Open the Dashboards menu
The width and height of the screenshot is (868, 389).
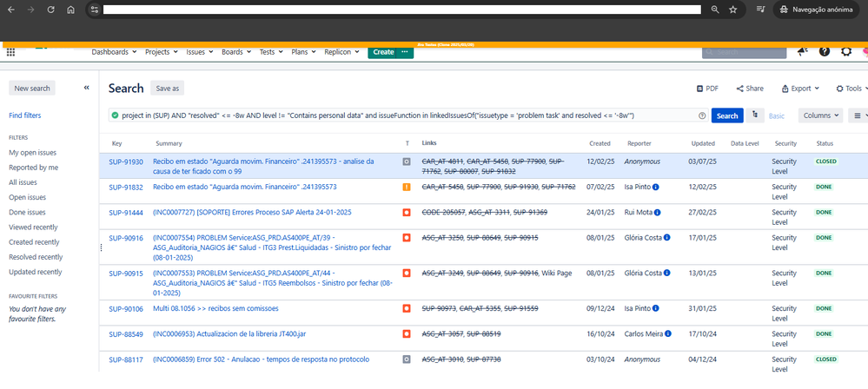(114, 52)
